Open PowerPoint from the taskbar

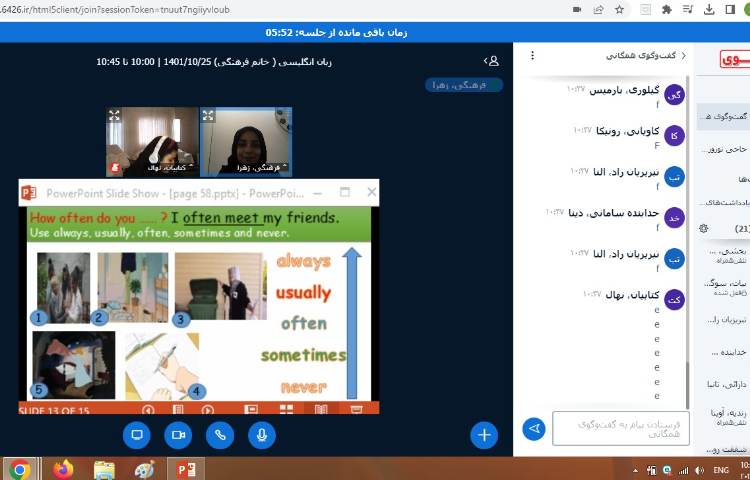point(186,469)
